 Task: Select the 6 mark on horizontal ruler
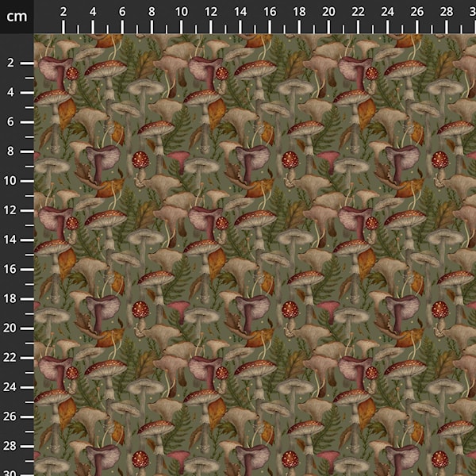(122, 12)
